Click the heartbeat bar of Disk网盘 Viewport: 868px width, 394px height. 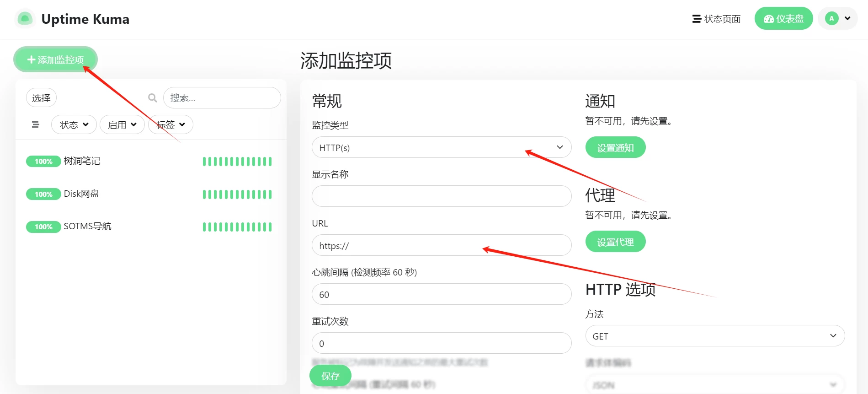[x=237, y=194]
